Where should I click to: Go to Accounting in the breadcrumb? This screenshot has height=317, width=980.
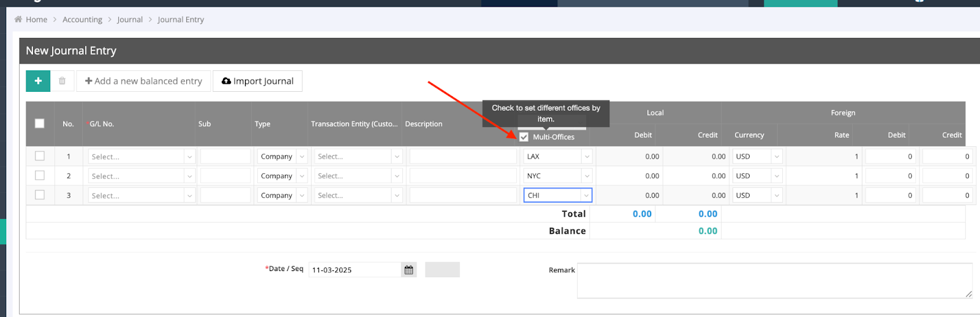tap(82, 20)
